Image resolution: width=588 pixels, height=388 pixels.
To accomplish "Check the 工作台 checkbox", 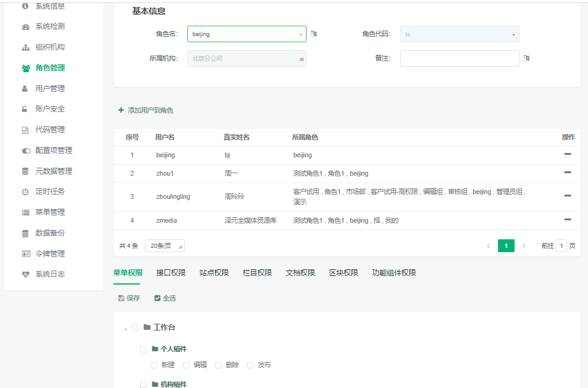I will (135, 327).
